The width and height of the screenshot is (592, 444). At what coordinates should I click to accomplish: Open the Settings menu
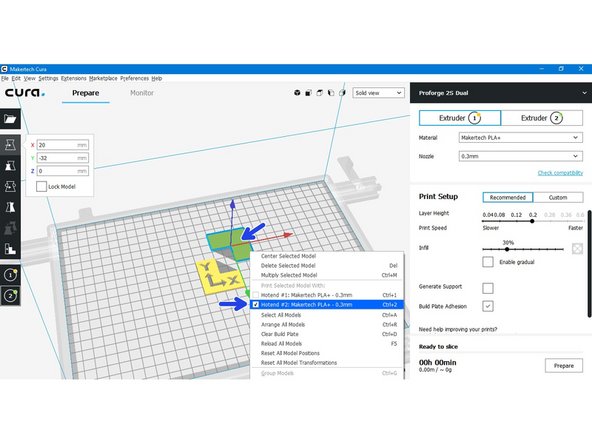(x=48, y=79)
